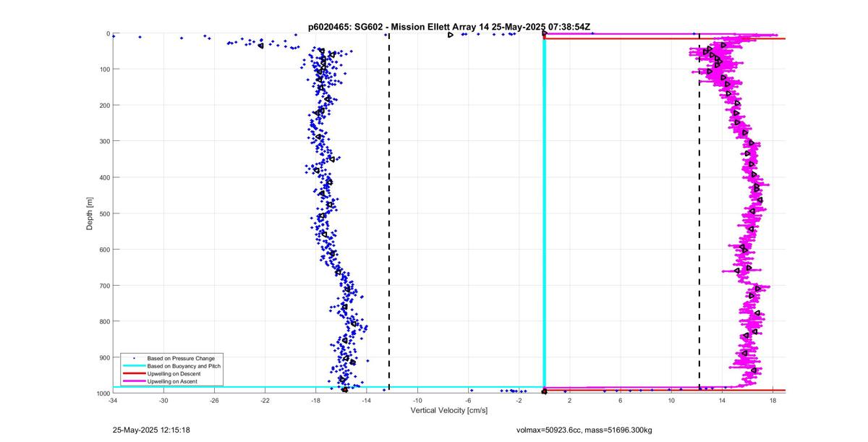
Task: Select the 'Depth [m]' y-axis label
Action: tap(90, 213)
